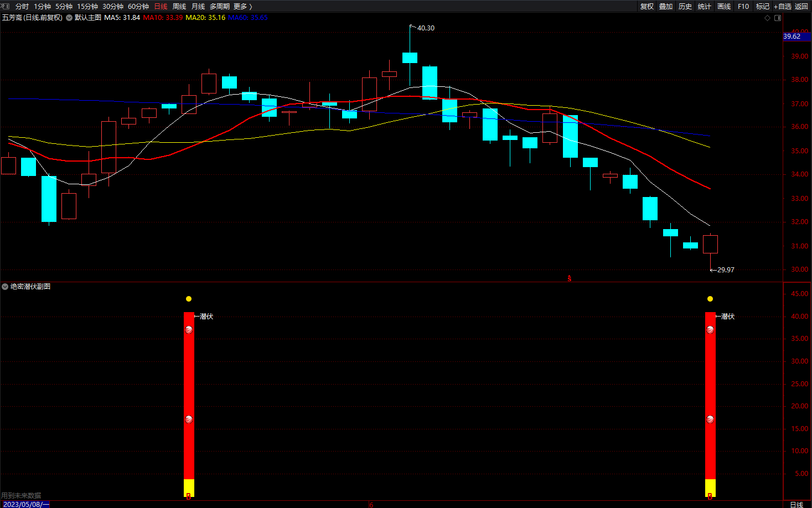Click the red S marker below the candles

click(570, 278)
